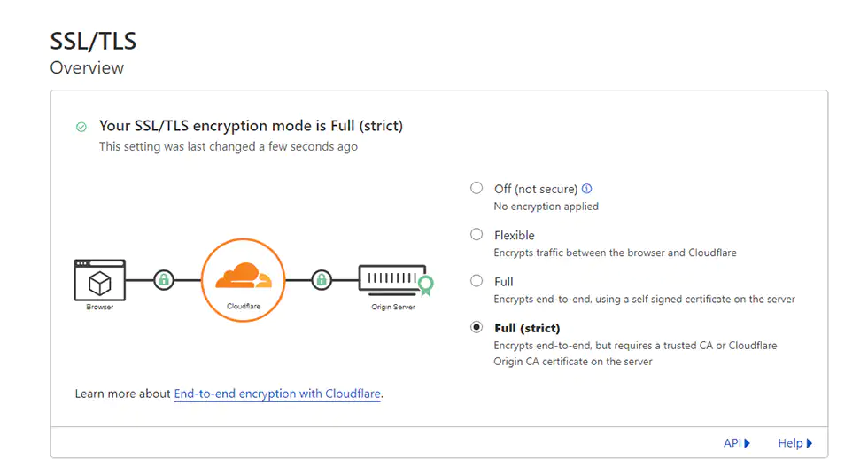Select the Full (strict) radio button

[477, 327]
